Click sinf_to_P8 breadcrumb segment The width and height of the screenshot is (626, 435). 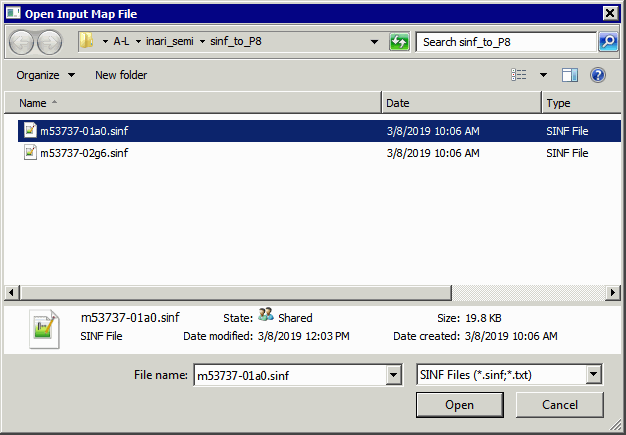236,42
